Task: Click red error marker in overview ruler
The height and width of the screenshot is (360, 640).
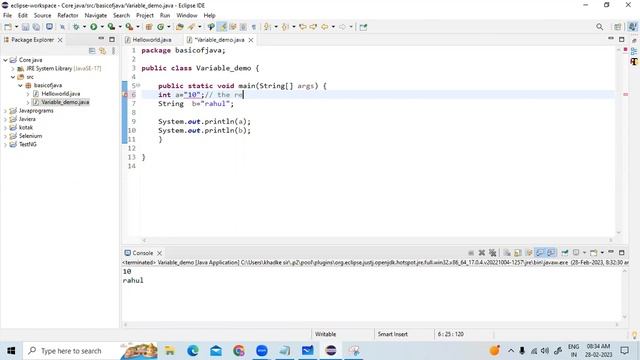Action: 625,95
